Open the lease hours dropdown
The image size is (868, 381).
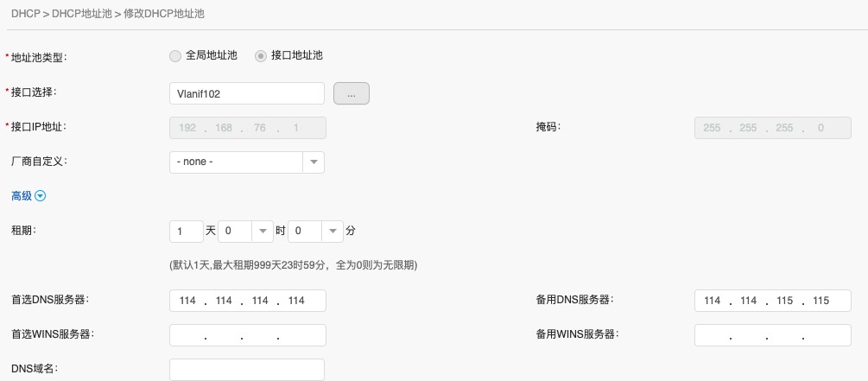point(246,232)
